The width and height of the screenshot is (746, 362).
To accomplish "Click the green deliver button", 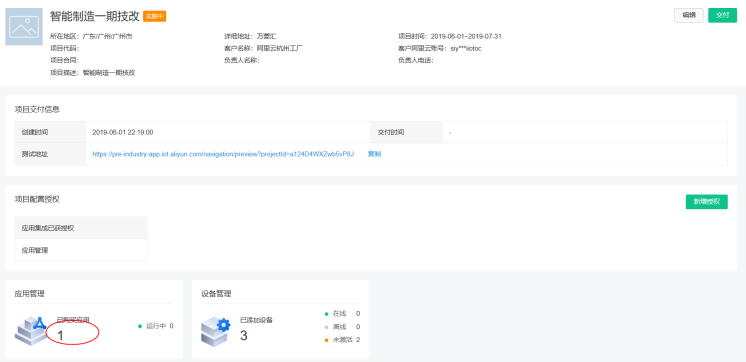I will [722, 15].
